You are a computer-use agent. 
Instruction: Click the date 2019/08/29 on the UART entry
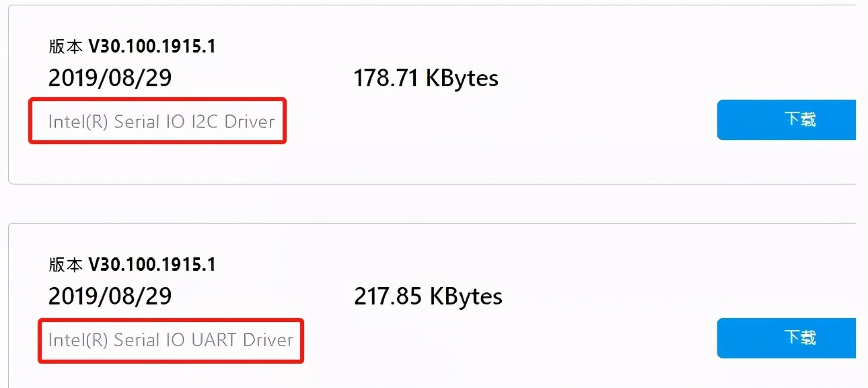(111, 296)
